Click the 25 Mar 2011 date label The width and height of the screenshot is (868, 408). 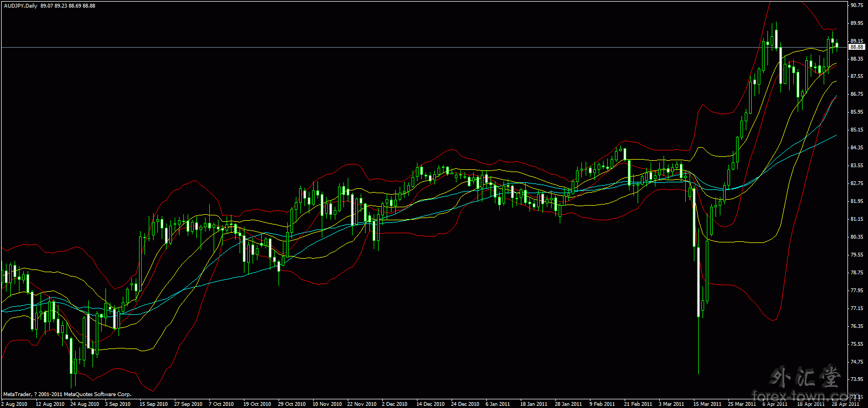tap(742, 404)
